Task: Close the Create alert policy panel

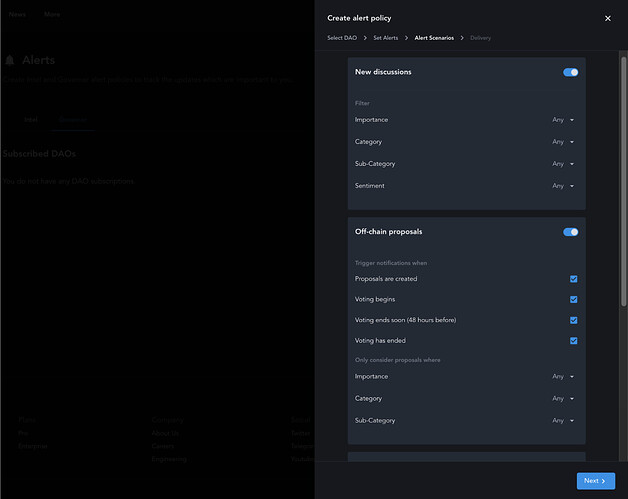Action: pyautogui.click(x=607, y=18)
